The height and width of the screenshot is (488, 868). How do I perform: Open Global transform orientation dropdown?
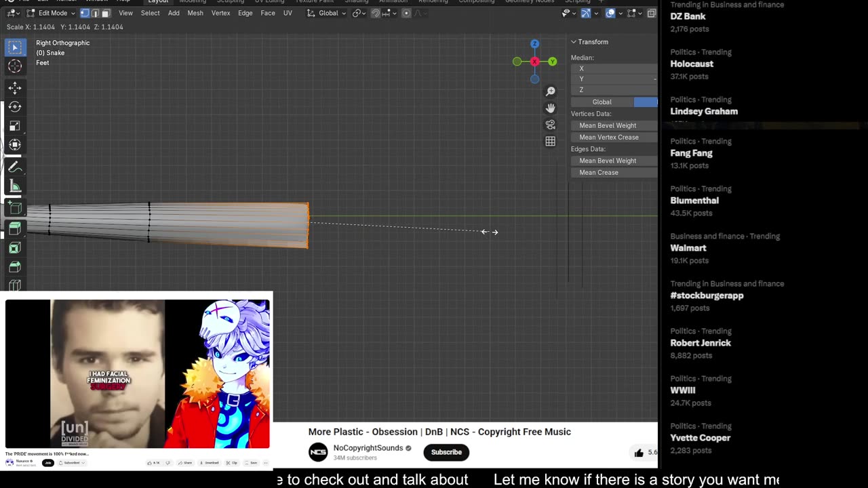click(326, 13)
